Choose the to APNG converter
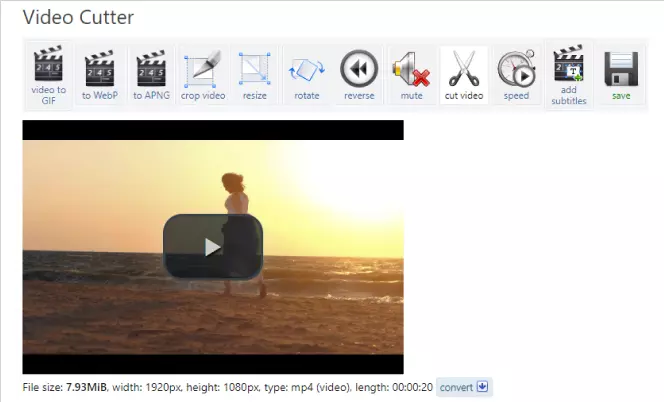Viewport: 664px width, 402px height. pyautogui.click(x=151, y=75)
